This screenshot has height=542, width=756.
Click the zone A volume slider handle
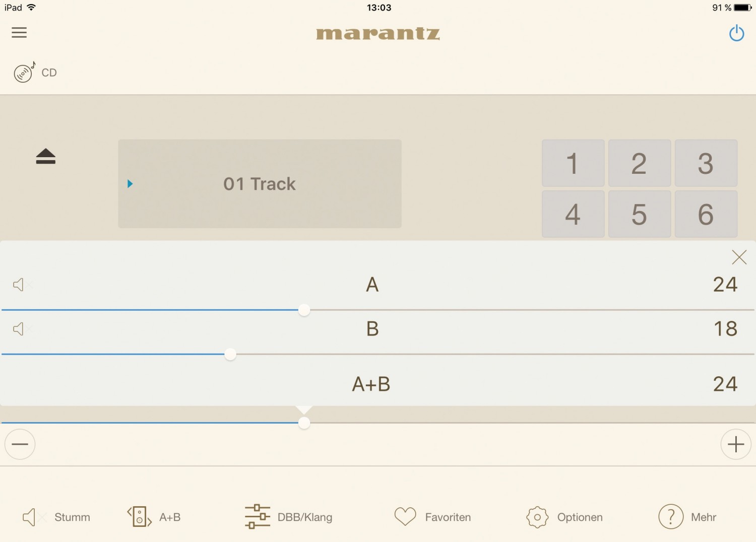[x=304, y=310]
